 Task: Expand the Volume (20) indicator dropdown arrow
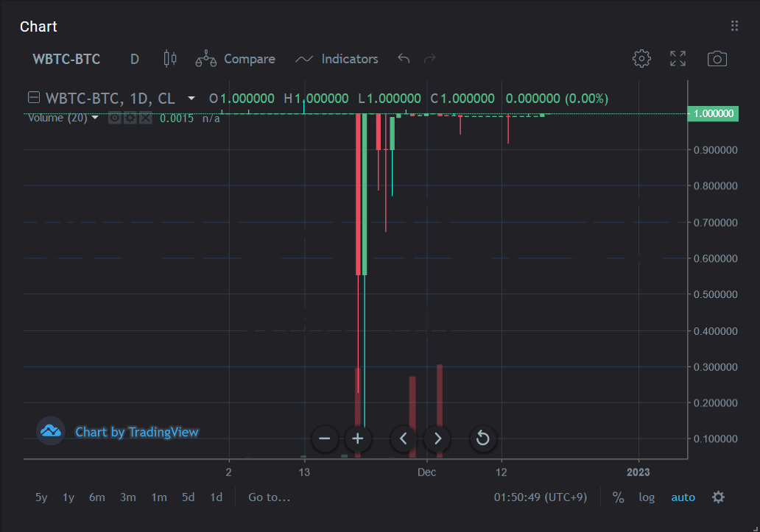coord(95,118)
